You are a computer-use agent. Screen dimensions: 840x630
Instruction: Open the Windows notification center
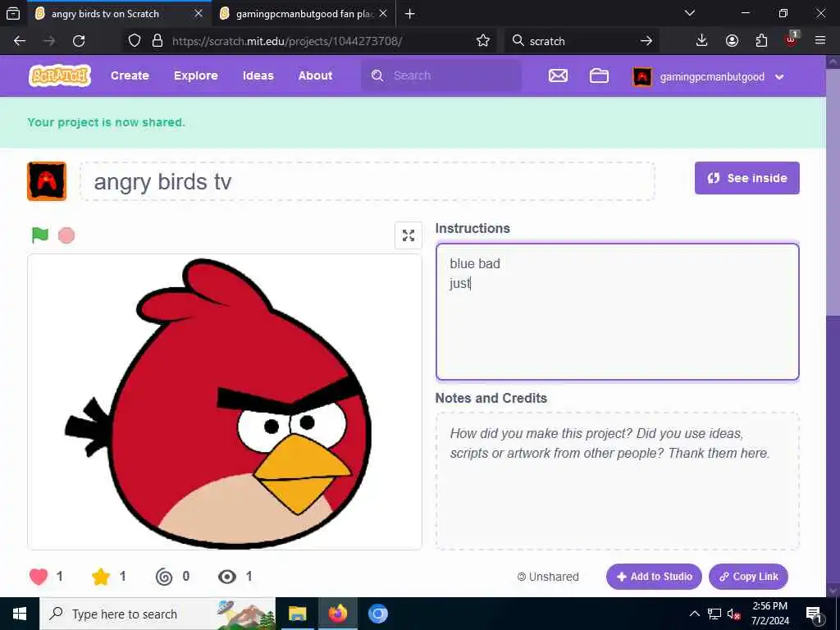(x=814, y=614)
